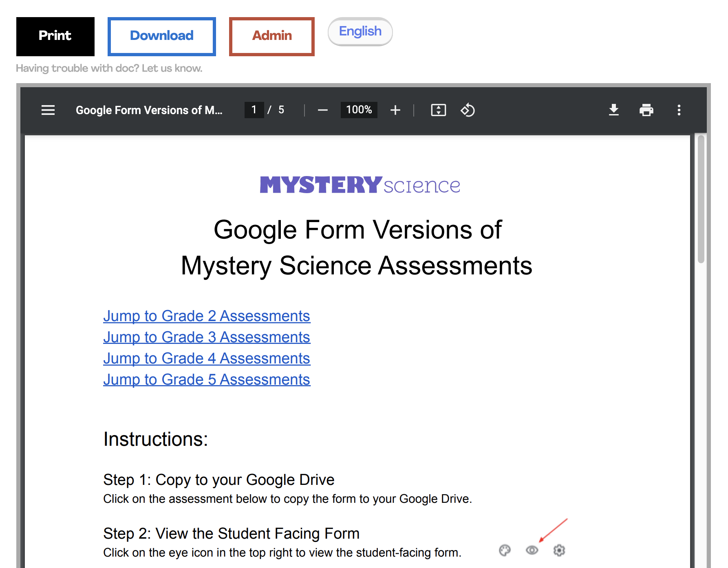The height and width of the screenshot is (568, 728).
Task: Follow Jump to Grade 4 Assessments link
Action: click(207, 359)
